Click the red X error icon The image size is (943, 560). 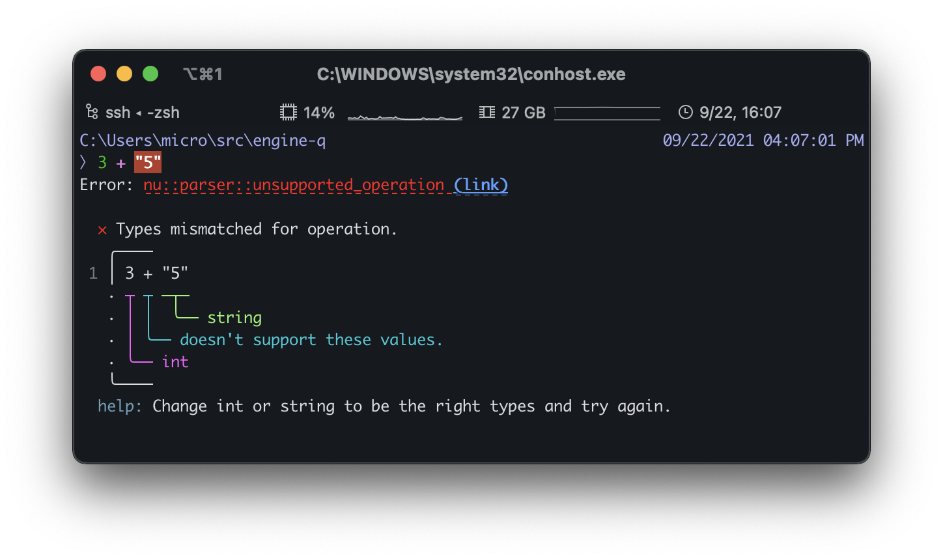pos(102,229)
